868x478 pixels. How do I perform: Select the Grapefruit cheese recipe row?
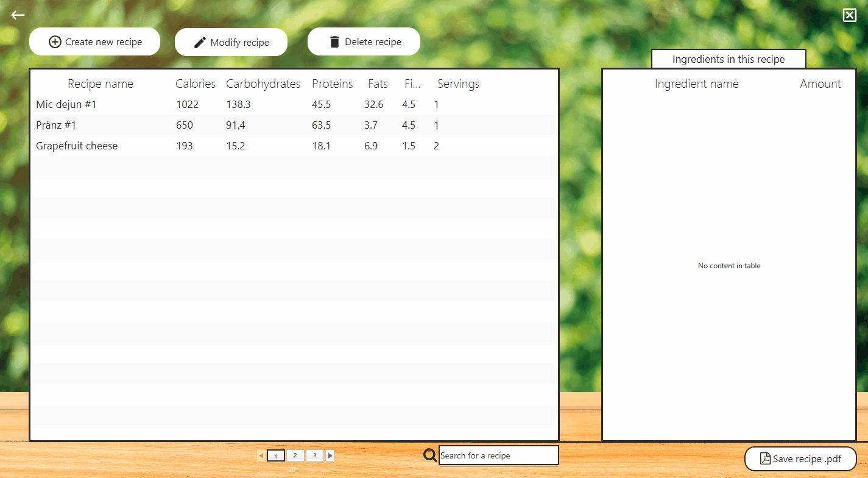[x=294, y=146]
